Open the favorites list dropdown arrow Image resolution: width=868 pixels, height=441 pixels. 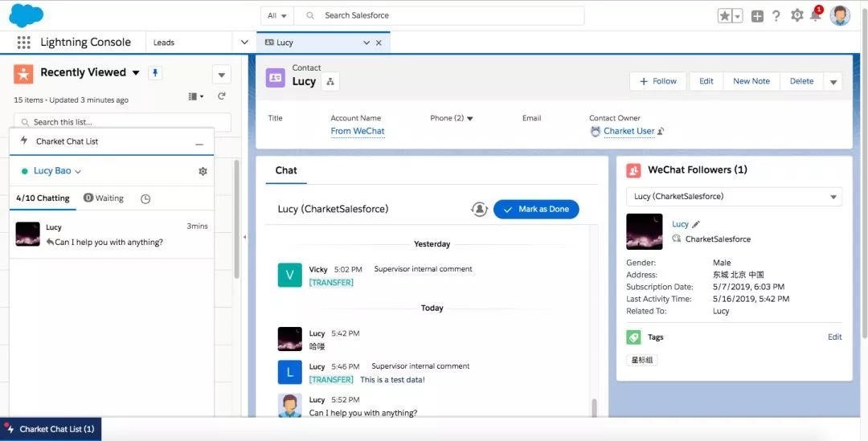(737, 16)
